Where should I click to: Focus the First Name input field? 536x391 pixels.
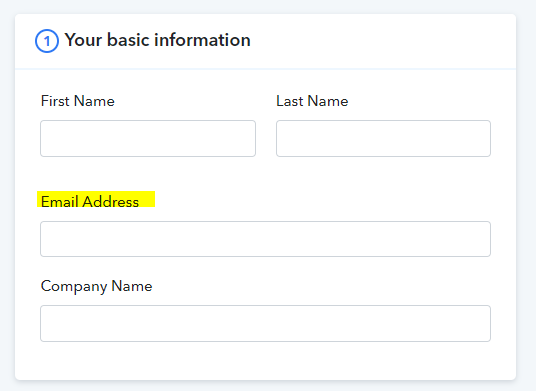[148, 138]
